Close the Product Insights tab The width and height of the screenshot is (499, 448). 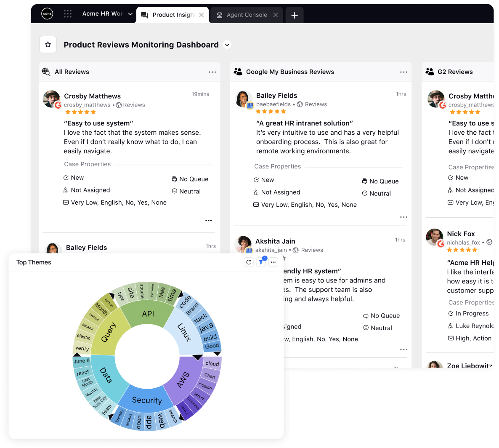(x=202, y=15)
